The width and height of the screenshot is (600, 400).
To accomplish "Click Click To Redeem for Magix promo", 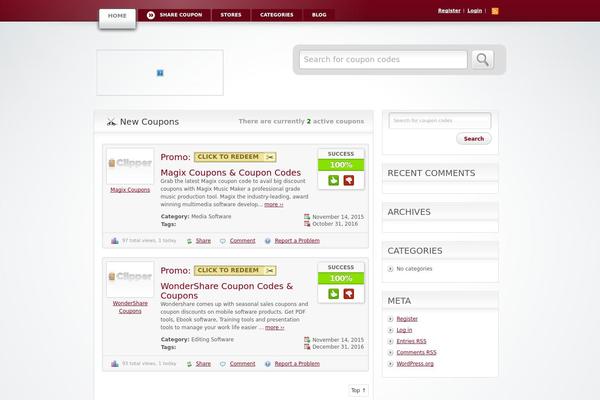I will point(235,157).
